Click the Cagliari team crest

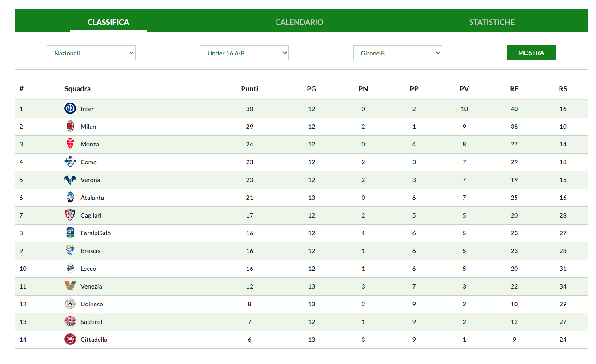point(70,215)
